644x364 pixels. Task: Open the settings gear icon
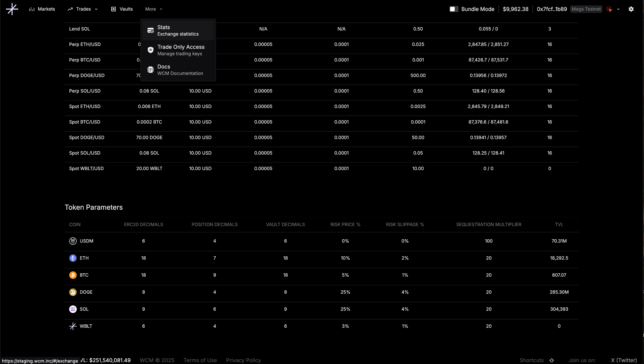pyautogui.click(x=631, y=9)
